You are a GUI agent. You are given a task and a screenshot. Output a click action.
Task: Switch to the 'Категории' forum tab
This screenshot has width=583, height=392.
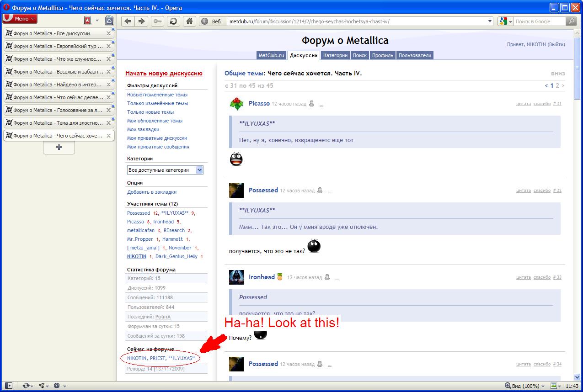[335, 55]
